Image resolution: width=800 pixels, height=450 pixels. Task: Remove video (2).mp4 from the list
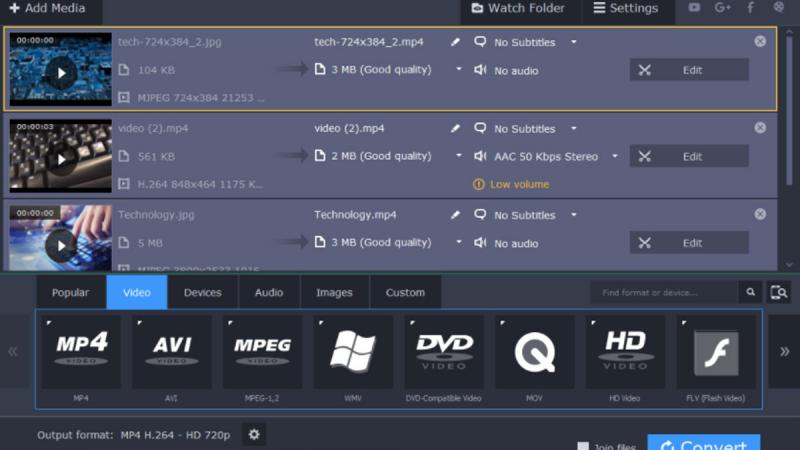coord(760,128)
